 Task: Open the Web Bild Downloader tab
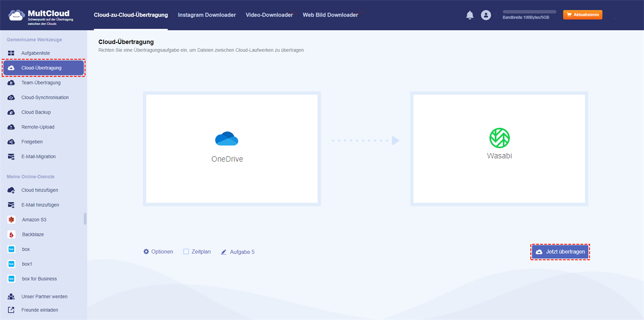tap(330, 15)
